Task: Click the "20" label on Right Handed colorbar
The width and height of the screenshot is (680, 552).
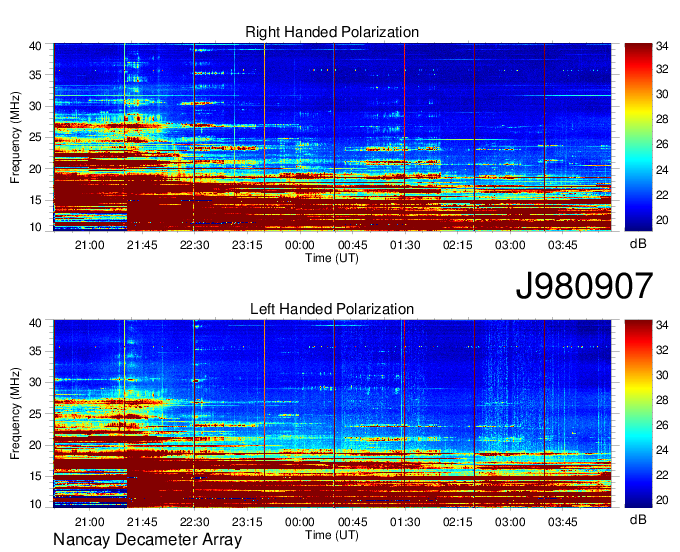Action: (662, 220)
